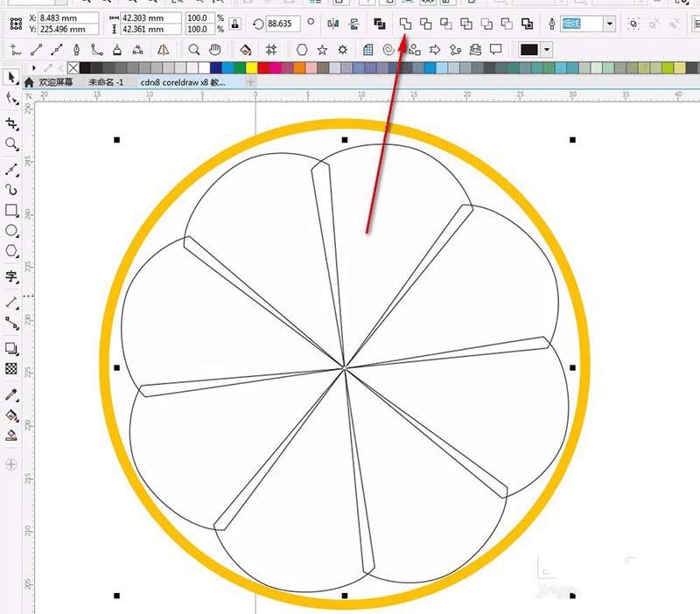Select the Pick tool in the toolbox
700x614 pixels.
(x=11, y=77)
